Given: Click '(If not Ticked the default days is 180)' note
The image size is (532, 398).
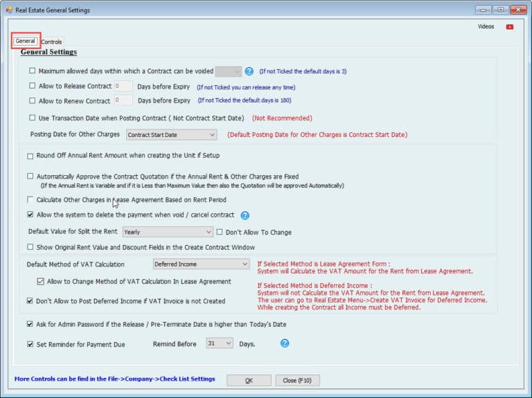Looking at the screenshot, I should pos(245,100).
